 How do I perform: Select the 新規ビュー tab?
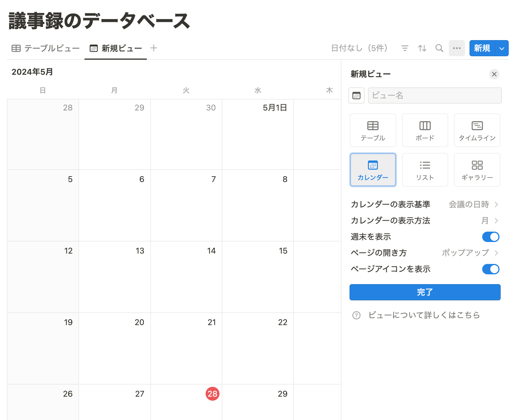(x=116, y=48)
